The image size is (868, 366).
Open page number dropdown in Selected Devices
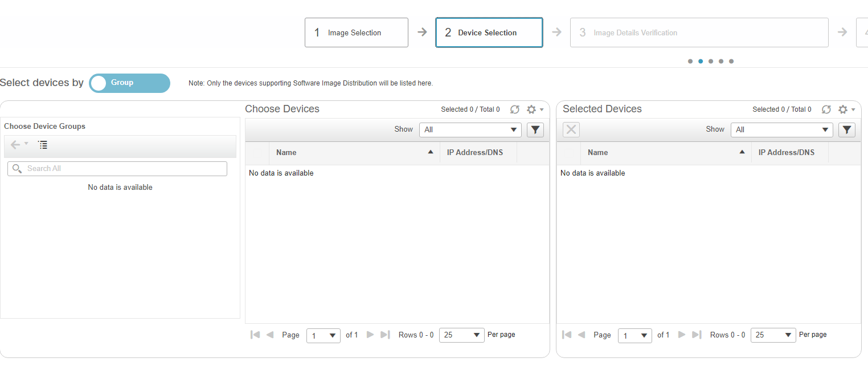point(635,336)
